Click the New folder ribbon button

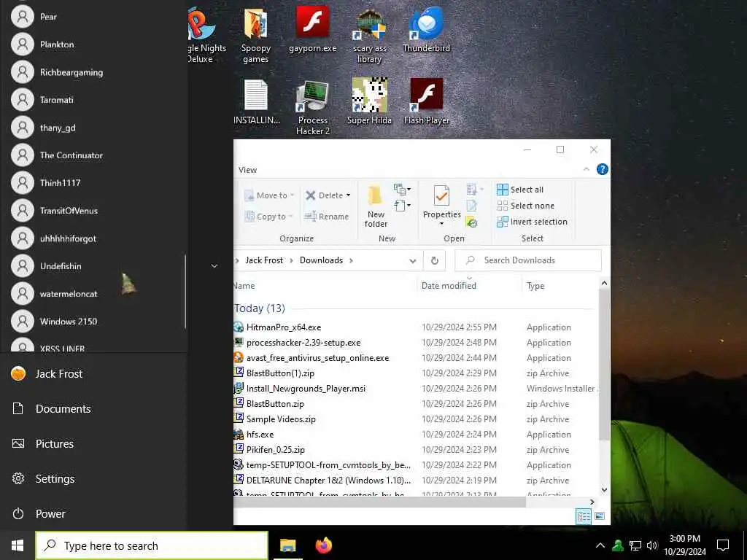[x=376, y=206]
